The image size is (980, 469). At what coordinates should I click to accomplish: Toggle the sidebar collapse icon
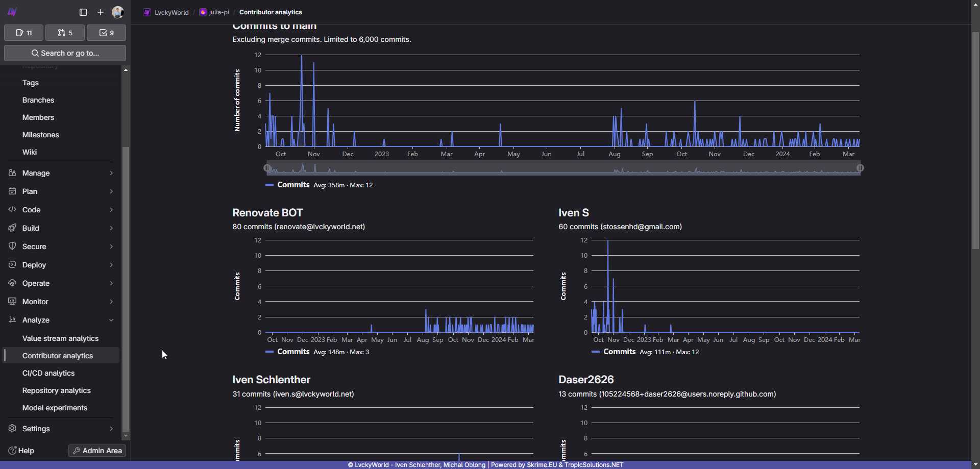[x=83, y=12]
